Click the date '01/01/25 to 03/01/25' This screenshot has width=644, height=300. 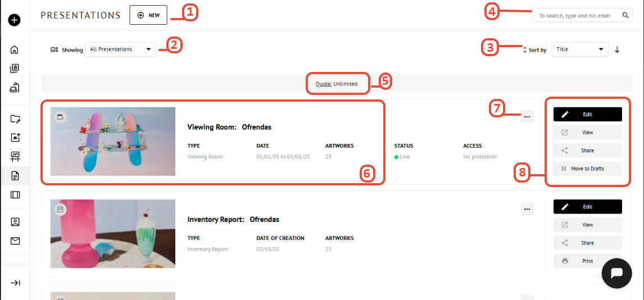click(x=283, y=157)
